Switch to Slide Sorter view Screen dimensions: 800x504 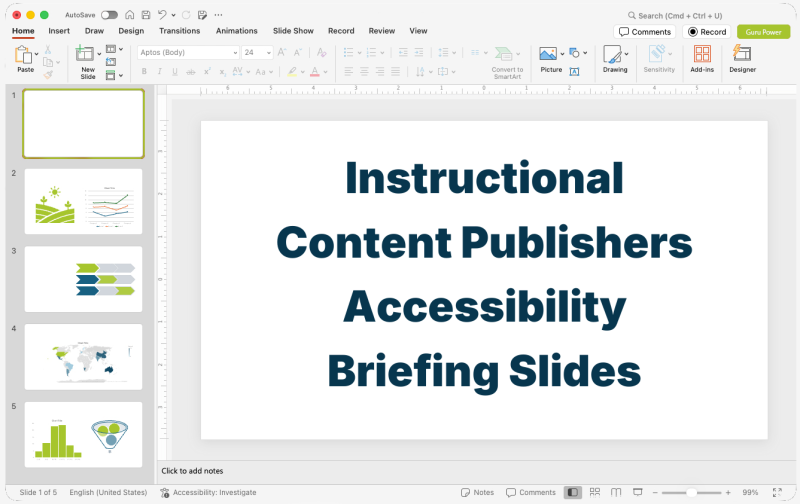click(x=594, y=492)
